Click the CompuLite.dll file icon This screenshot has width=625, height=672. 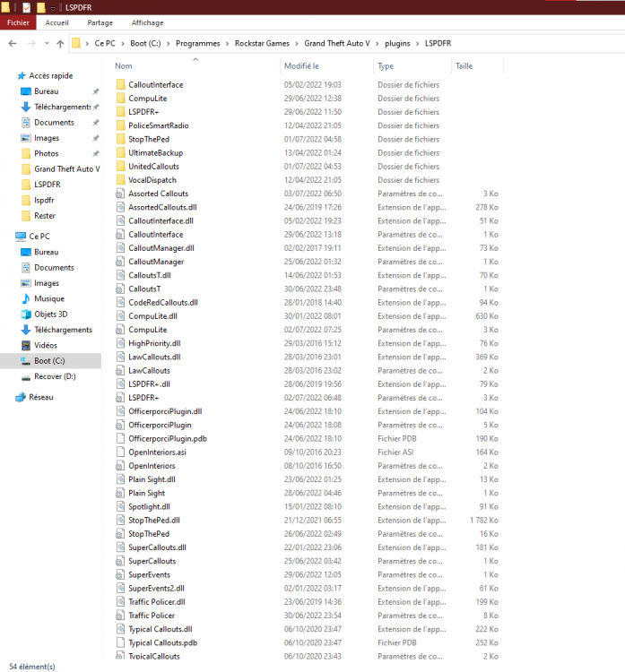(x=120, y=316)
